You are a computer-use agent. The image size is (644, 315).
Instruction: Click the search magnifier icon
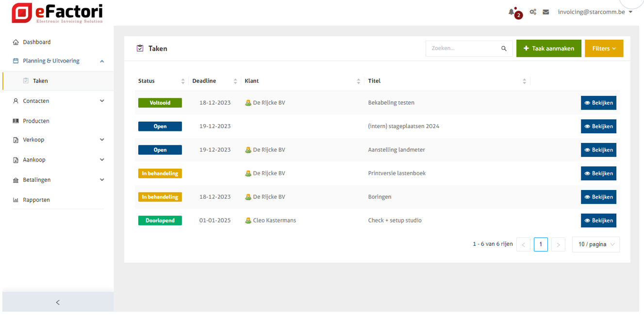[x=504, y=48]
